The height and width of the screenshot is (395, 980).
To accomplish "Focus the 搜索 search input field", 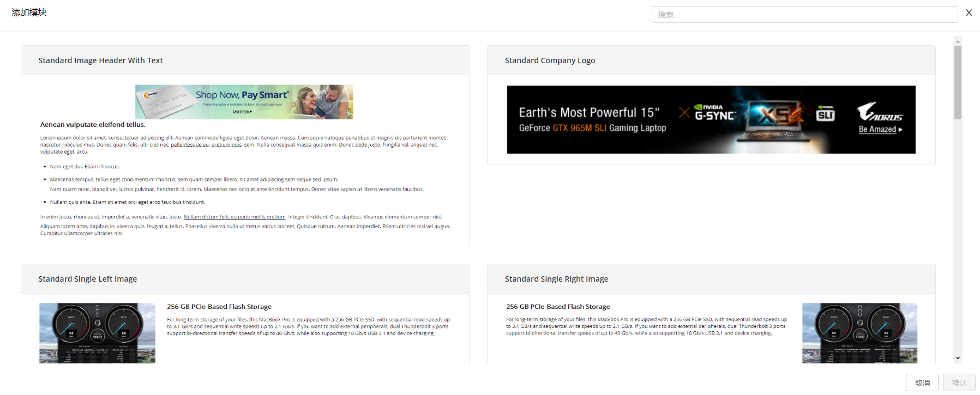I will click(804, 15).
